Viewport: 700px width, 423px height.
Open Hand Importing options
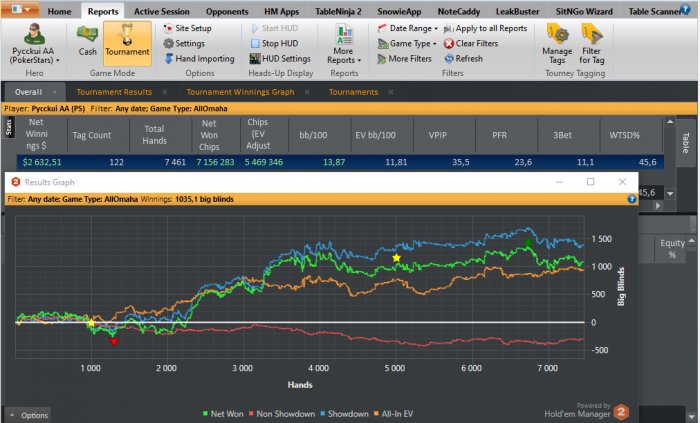click(199, 58)
